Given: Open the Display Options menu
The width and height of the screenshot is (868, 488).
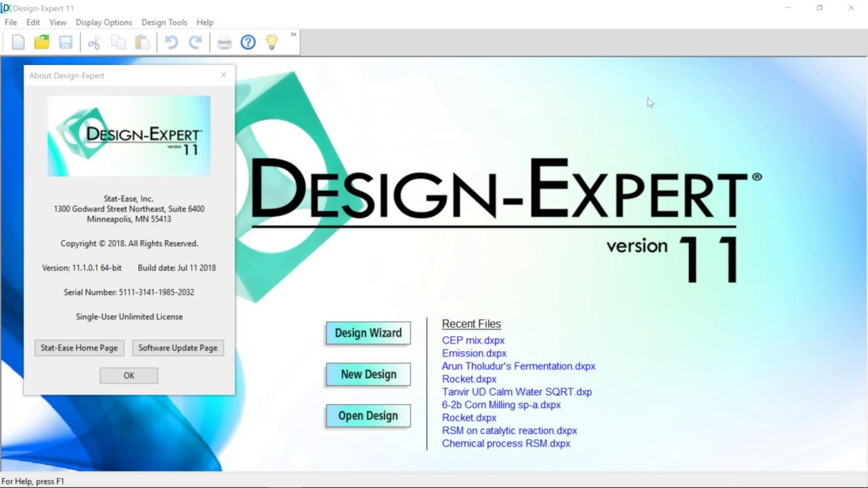Looking at the screenshot, I should pyautogui.click(x=104, y=22).
